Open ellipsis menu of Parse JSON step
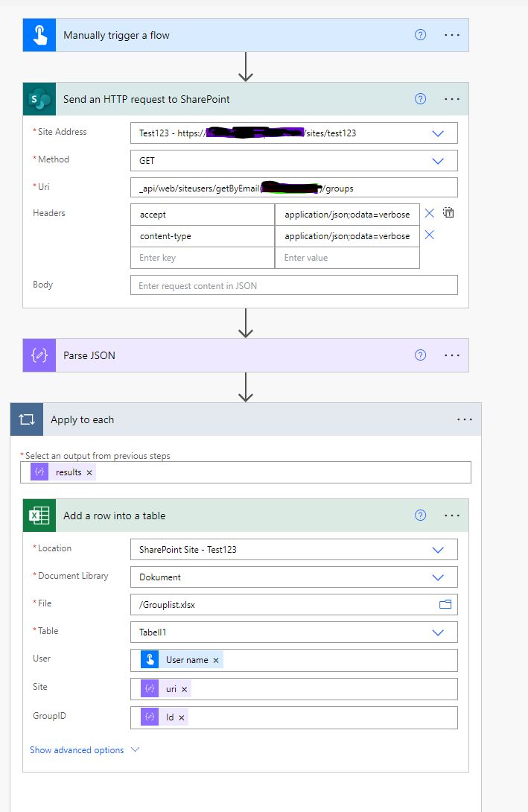 click(x=452, y=355)
